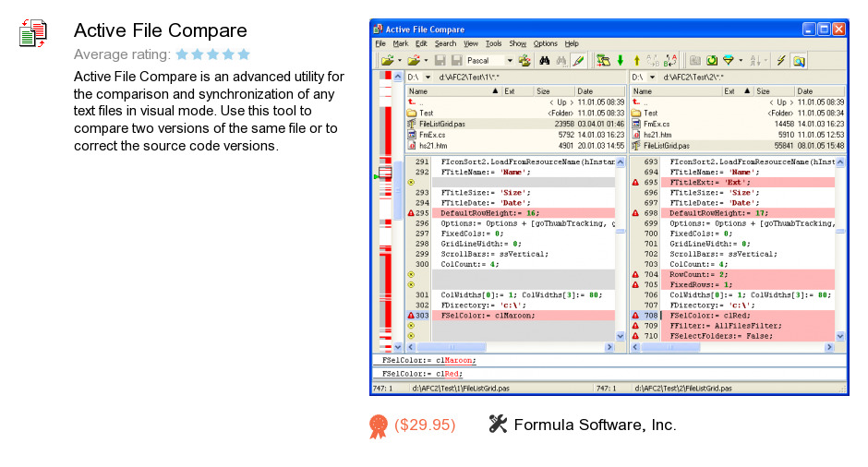
Task: Toggle the file browser magnifier icon
Action: (x=799, y=60)
